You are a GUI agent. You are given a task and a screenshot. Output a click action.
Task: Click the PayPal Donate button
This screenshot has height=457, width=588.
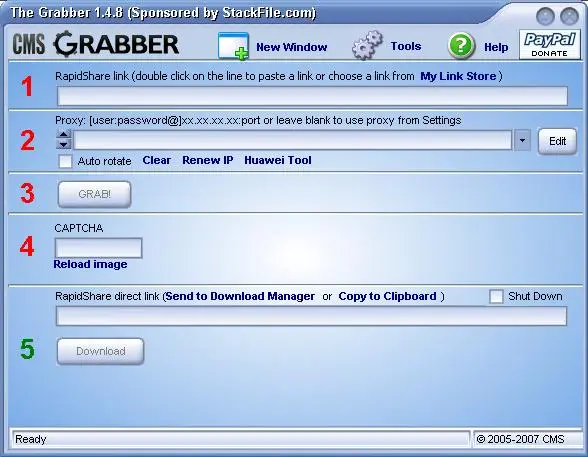pyautogui.click(x=549, y=44)
